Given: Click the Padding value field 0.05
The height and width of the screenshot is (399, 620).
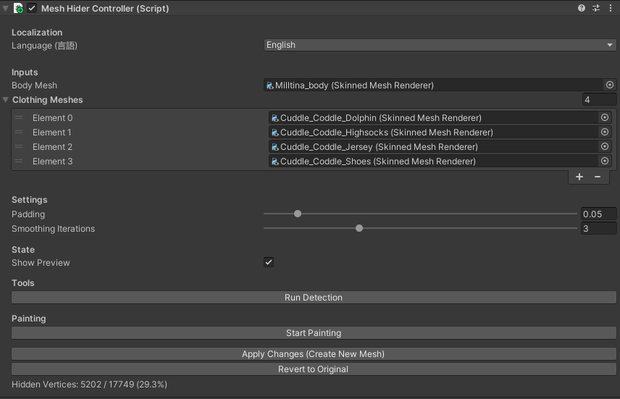Looking at the screenshot, I should 598,214.
